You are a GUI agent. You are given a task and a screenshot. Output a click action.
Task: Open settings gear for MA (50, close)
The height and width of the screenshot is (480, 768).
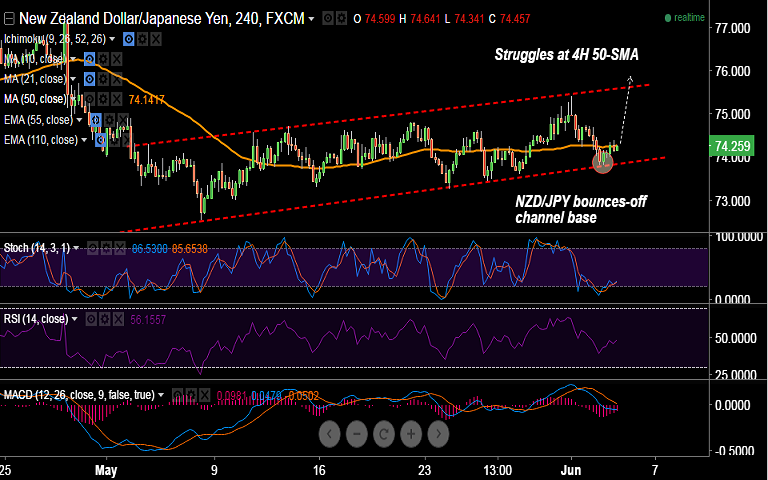coord(103,99)
